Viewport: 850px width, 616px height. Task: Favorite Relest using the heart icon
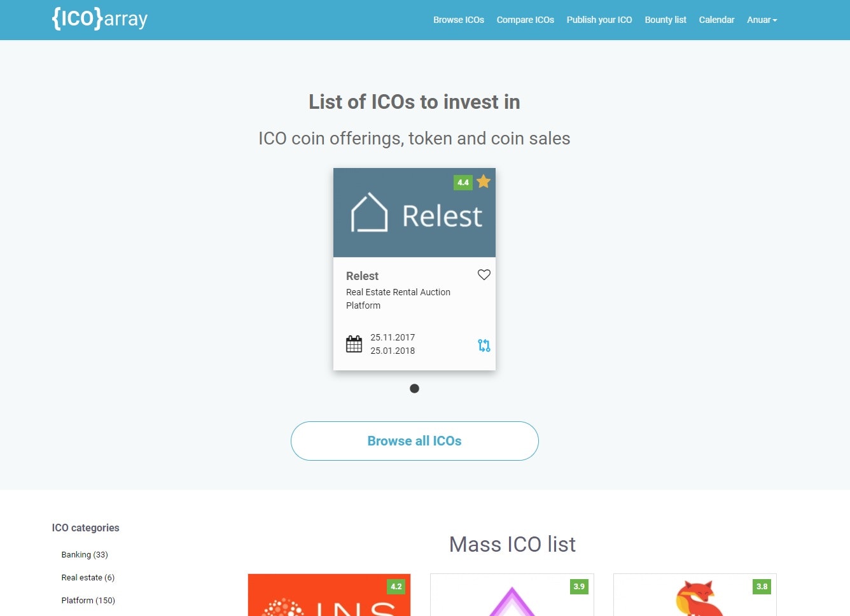(x=484, y=275)
